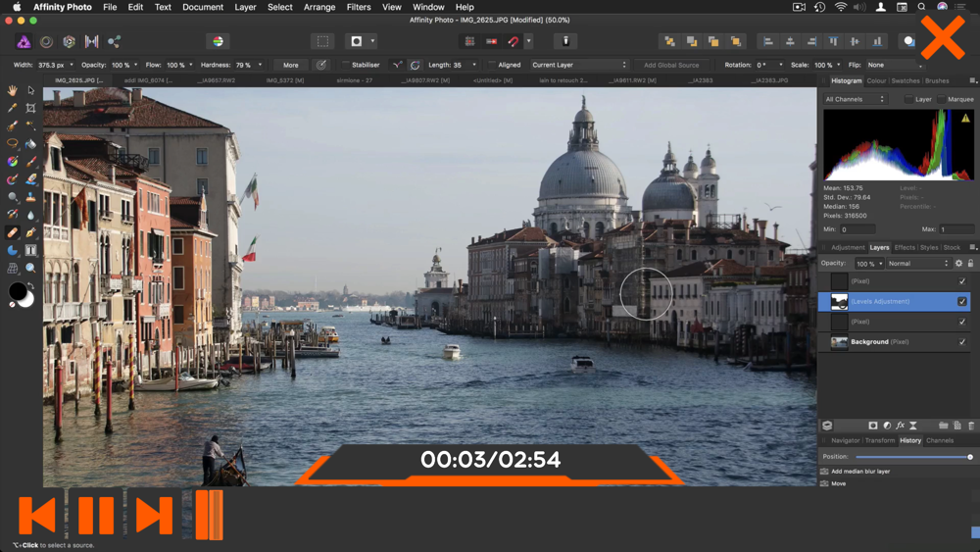980x552 pixels.
Task: Delete layer using trash icon
Action: click(x=971, y=426)
